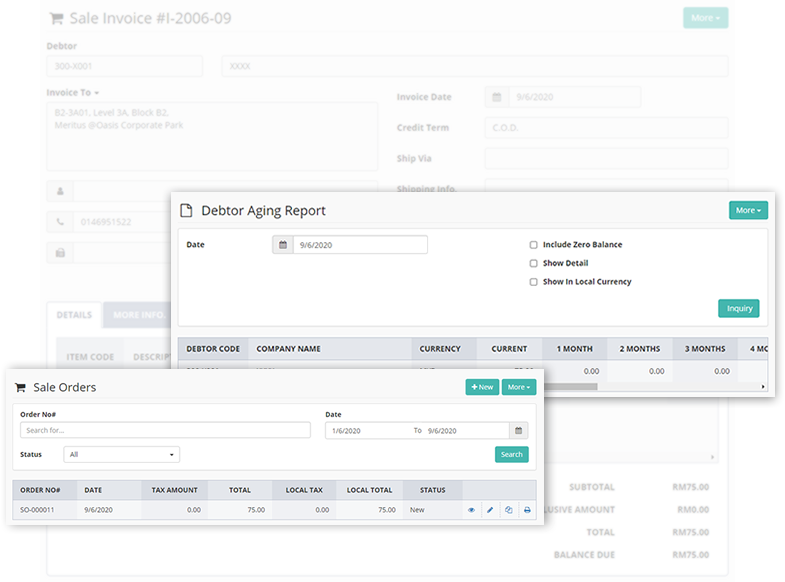
Task: Click the view (eye) icon for SO-000011
Action: point(471,510)
